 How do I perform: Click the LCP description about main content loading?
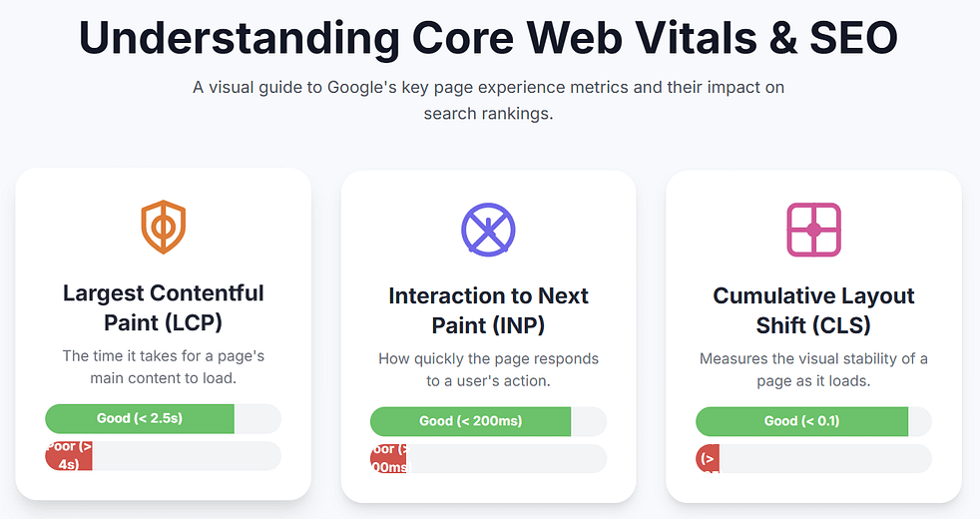tap(164, 365)
